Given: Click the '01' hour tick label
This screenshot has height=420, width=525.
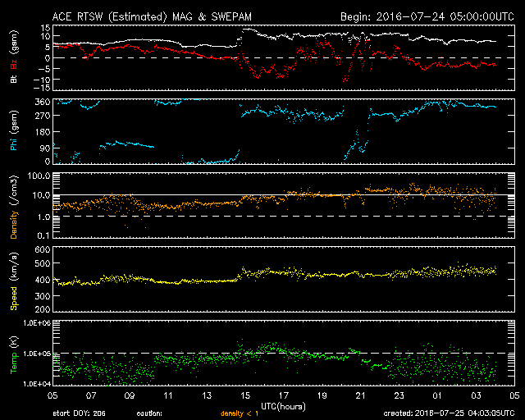Looking at the screenshot, I should pos(437,395).
